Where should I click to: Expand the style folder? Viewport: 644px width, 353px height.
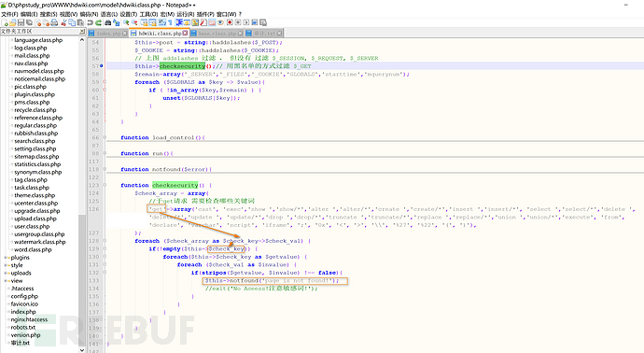6,265
